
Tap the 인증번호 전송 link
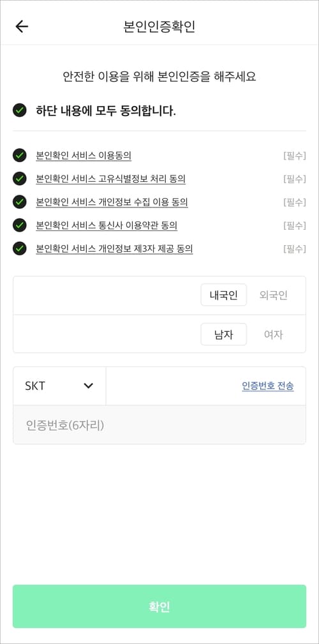(x=268, y=386)
